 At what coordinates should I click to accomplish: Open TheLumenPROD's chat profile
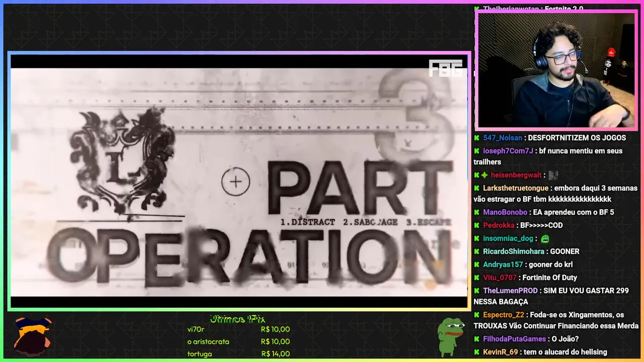pyautogui.click(x=510, y=291)
